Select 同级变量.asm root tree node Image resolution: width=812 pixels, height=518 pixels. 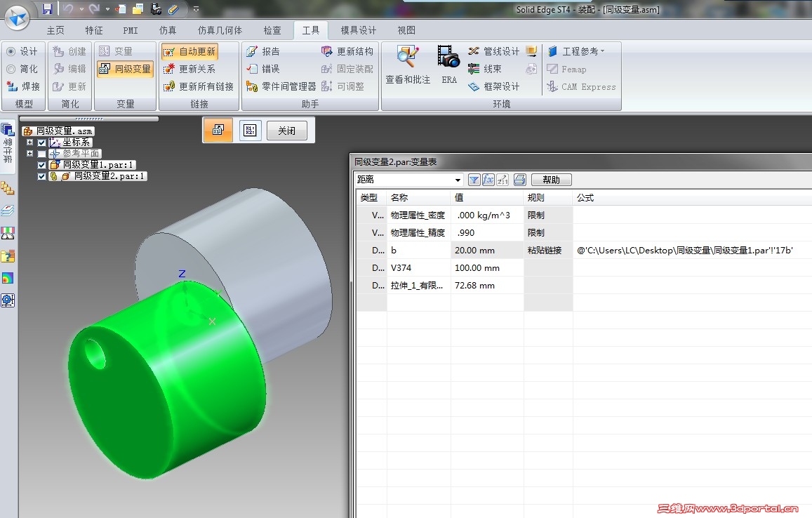(59, 131)
